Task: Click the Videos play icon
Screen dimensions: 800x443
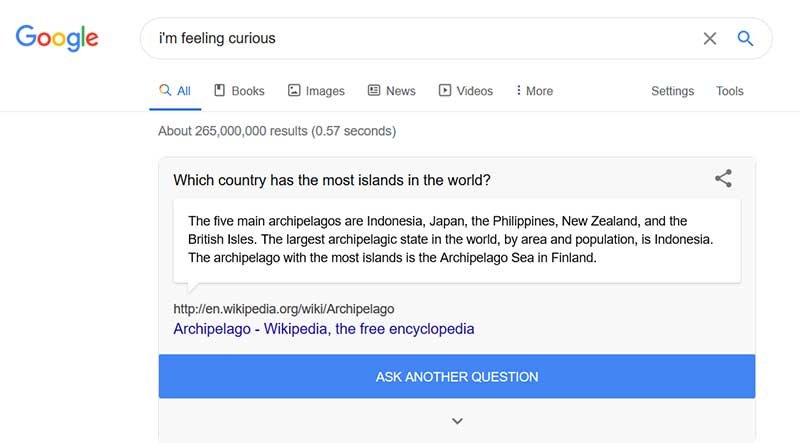Action: pos(445,90)
